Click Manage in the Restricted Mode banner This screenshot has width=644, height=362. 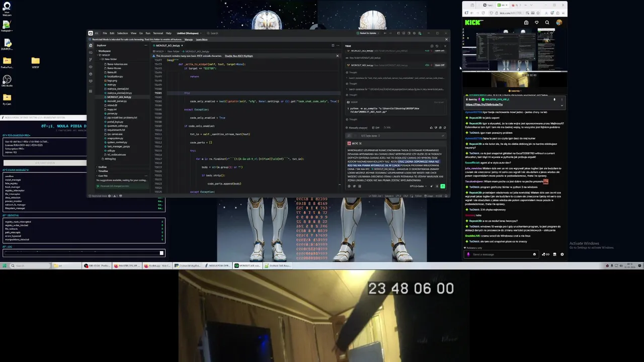pos(189,40)
